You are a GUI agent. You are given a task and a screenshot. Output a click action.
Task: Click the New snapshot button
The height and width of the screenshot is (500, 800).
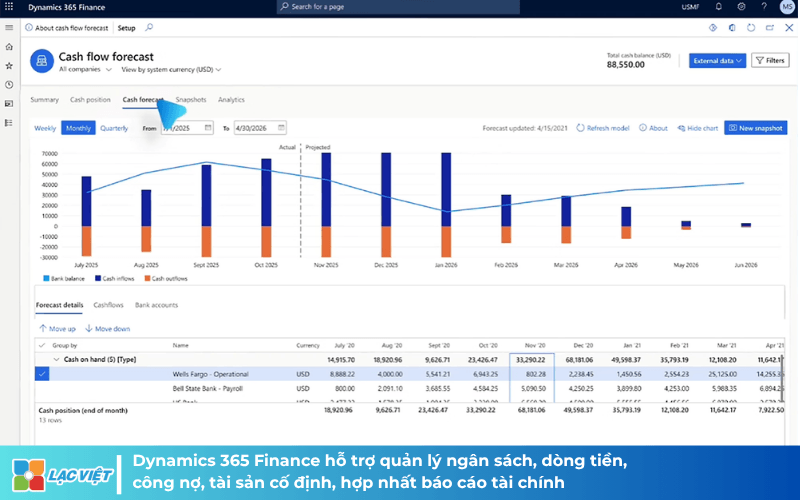pos(756,128)
